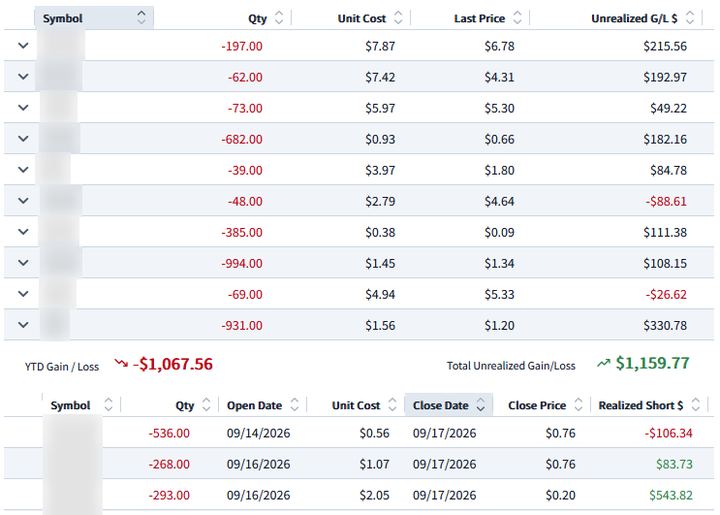Image resolution: width=720 pixels, height=515 pixels.
Task: Expand the row with quantity -48.00
Action: click(x=23, y=201)
